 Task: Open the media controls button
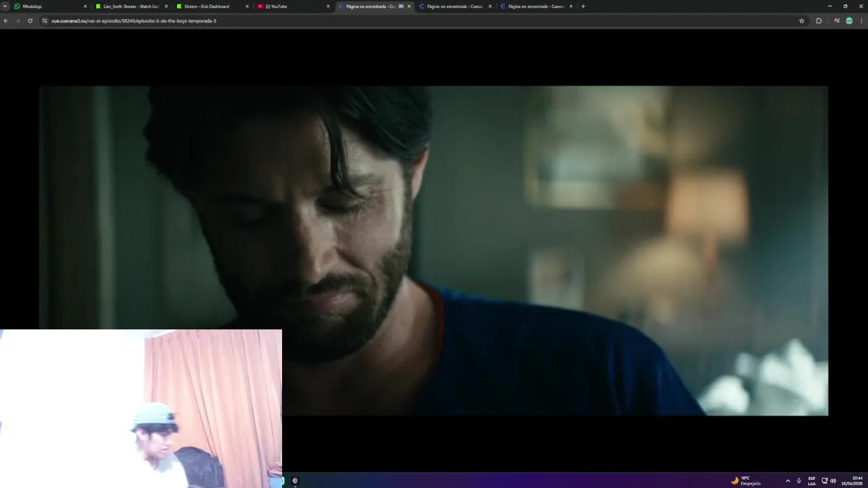(x=837, y=21)
